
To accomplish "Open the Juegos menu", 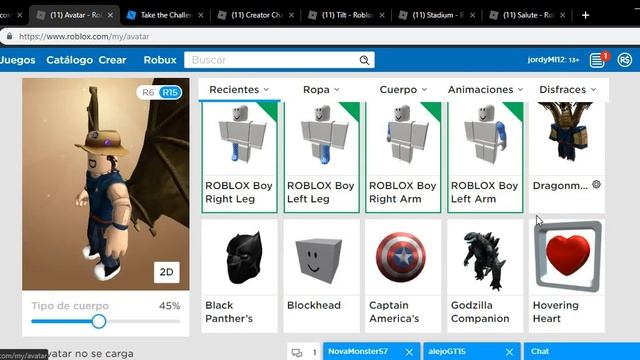I will pyautogui.click(x=18, y=60).
